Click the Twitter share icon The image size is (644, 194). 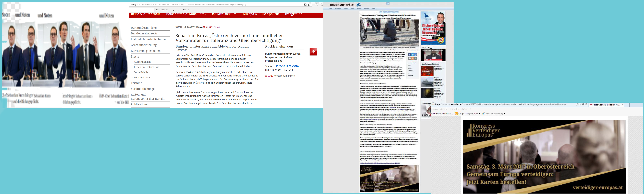pyautogui.click(x=412, y=54)
